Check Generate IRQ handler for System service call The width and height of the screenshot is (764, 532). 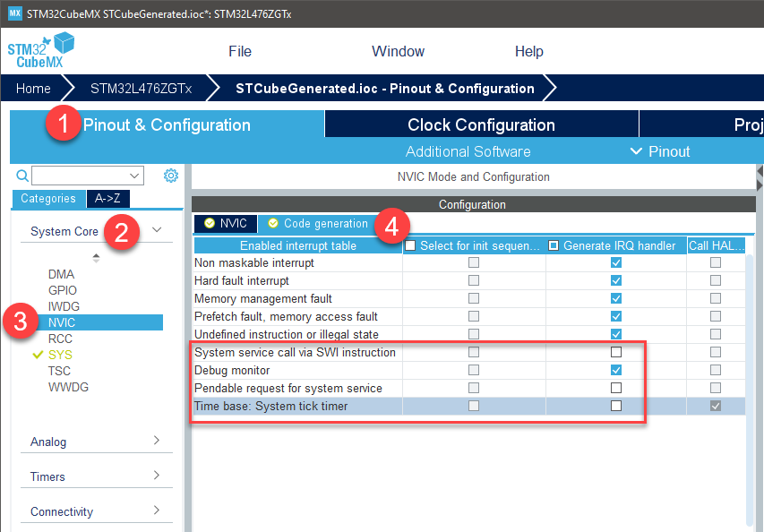click(616, 352)
